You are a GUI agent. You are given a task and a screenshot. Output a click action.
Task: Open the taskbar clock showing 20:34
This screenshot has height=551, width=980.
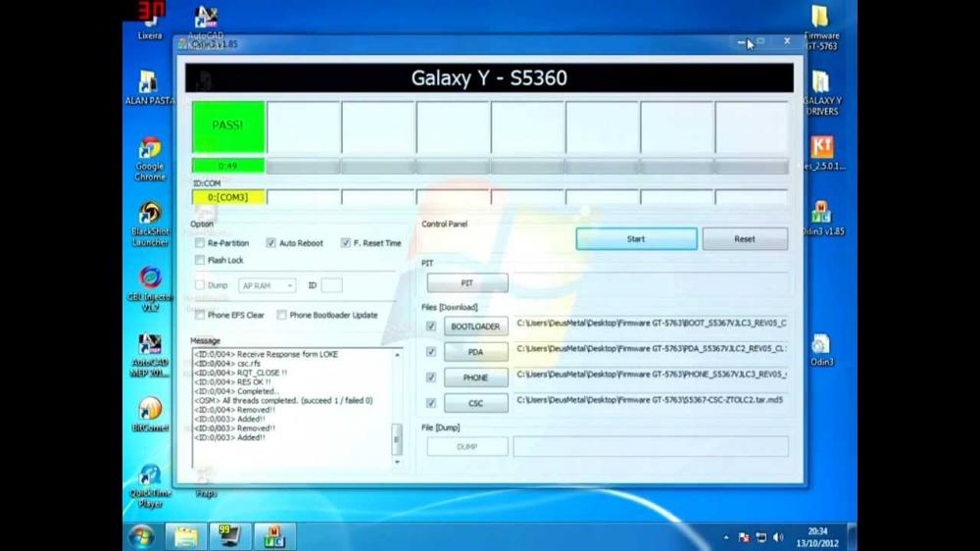pos(817,537)
